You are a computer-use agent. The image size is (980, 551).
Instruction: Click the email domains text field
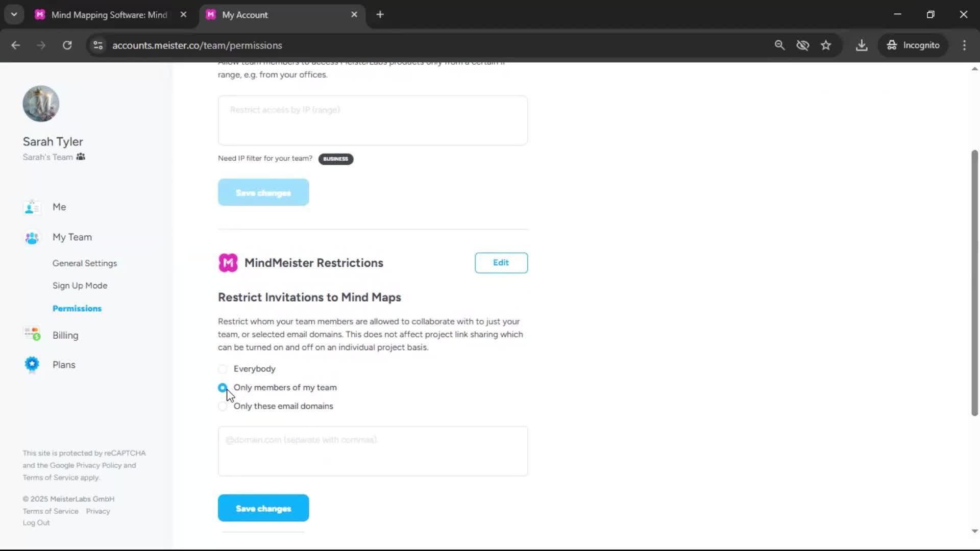coord(373,451)
